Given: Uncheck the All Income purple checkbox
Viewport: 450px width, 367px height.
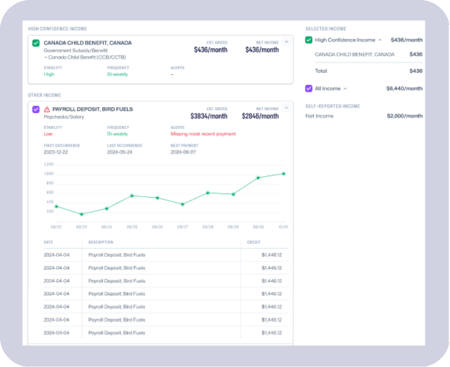Looking at the screenshot, I should coord(309,88).
